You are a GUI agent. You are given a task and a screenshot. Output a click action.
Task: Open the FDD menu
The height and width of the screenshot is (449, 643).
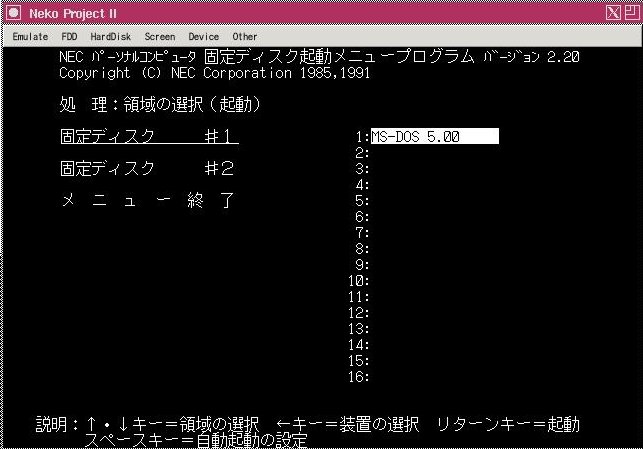tap(69, 37)
